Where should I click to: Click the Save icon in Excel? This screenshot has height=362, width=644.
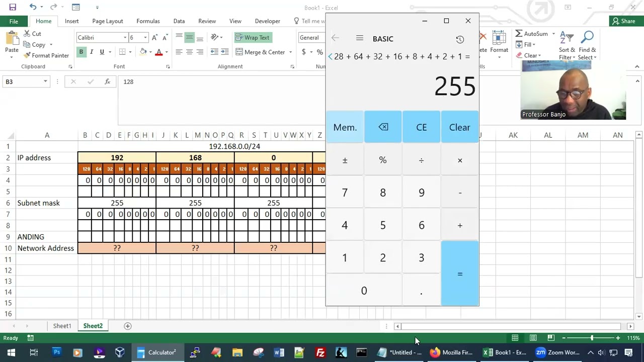pos(13,7)
